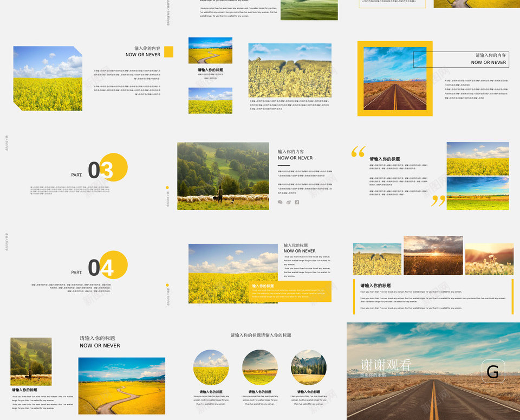Click "请输入你的标题" under the small shepherd photo
This screenshot has width=520, height=420.
coord(24,390)
